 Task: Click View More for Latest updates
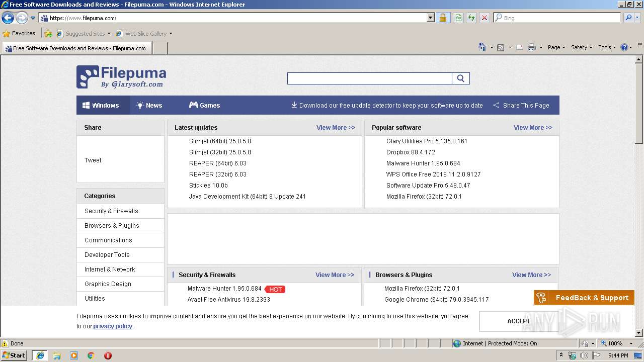click(336, 128)
